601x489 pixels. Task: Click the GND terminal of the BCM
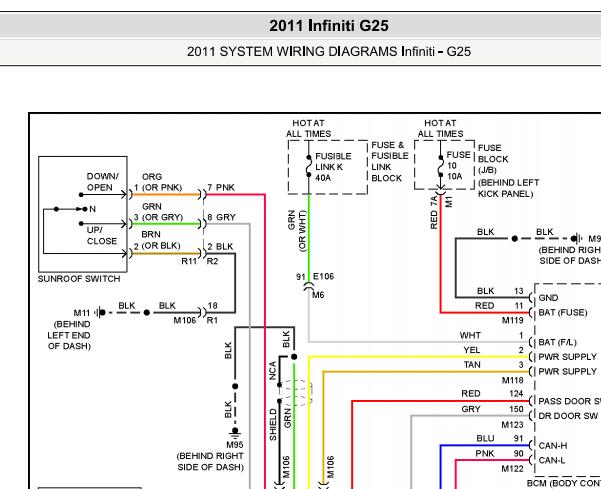click(x=548, y=298)
